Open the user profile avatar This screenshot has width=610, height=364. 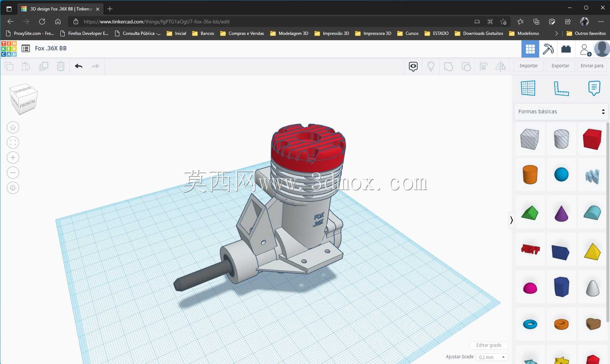pos(602,49)
